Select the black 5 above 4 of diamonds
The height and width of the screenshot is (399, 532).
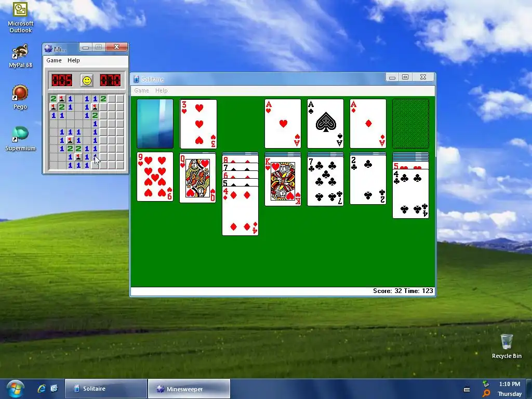coord(240,182)
